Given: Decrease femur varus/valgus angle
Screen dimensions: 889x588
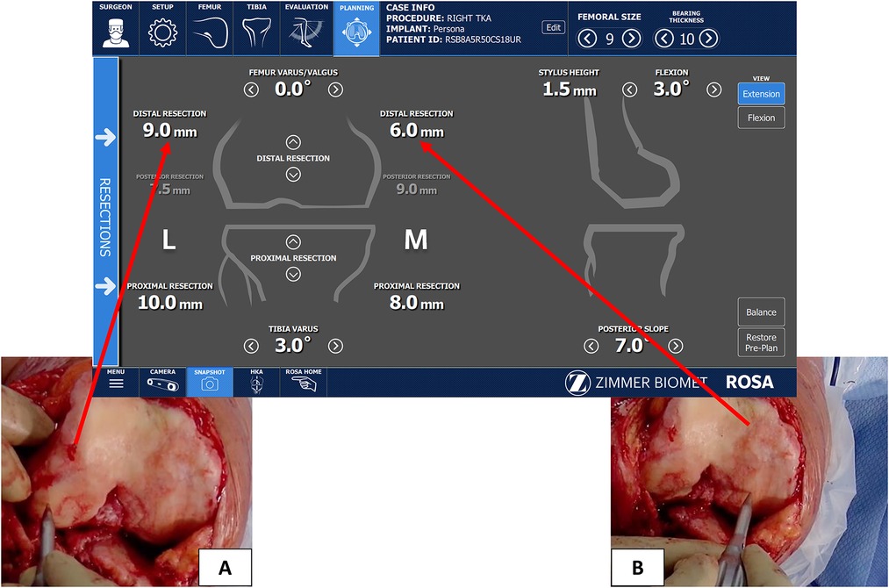Looking at the screenshot, I should tap(251, 90).
